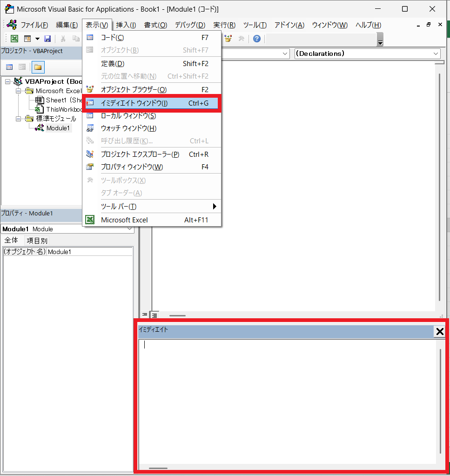The image size is (450, 476).
Task: Toggle Folders in the Project panel
Action: [38, 67]
